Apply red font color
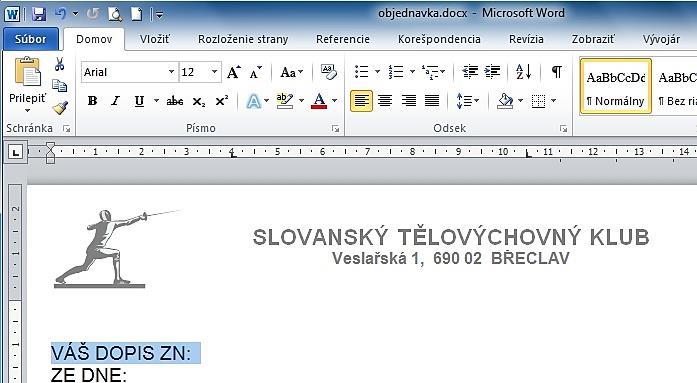This screenshot has width=697, height=383. pos(319,101)
